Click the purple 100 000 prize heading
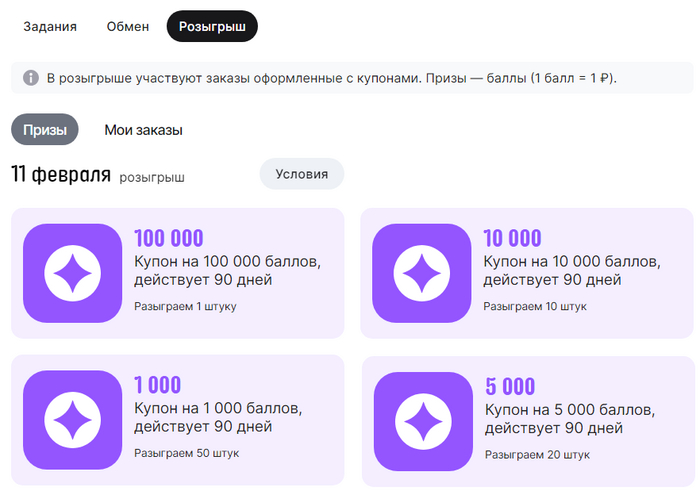 click(169, 238)
